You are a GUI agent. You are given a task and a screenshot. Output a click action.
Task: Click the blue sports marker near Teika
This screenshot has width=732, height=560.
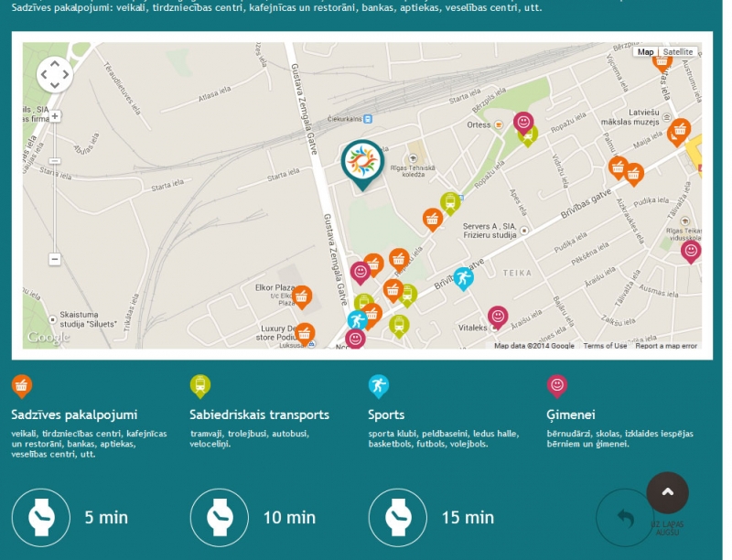[464, 277]
